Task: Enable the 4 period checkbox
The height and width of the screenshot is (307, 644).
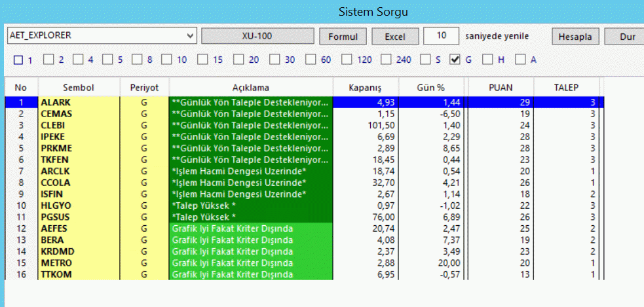Action: pos(78,60)
